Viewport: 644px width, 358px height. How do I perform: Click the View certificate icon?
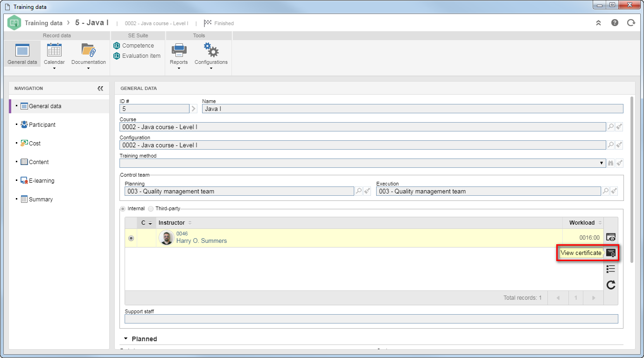(x=611, y=253)
